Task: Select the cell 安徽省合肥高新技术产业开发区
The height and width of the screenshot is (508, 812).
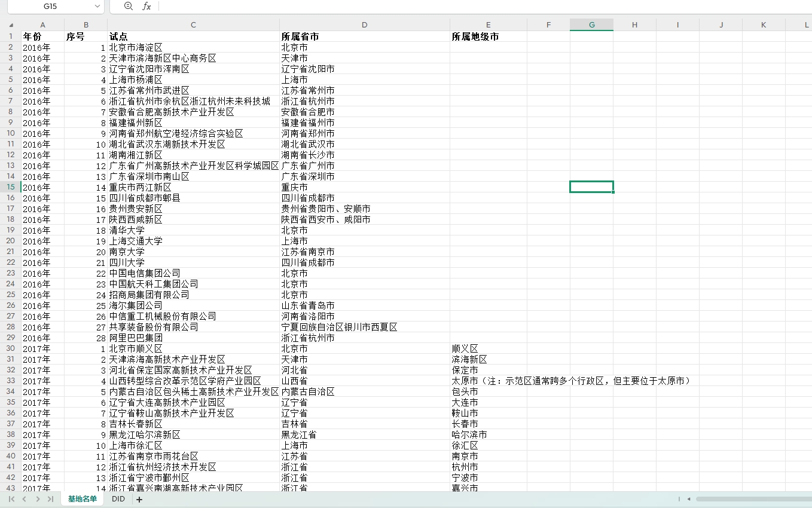Action: [x=194, y=112]
